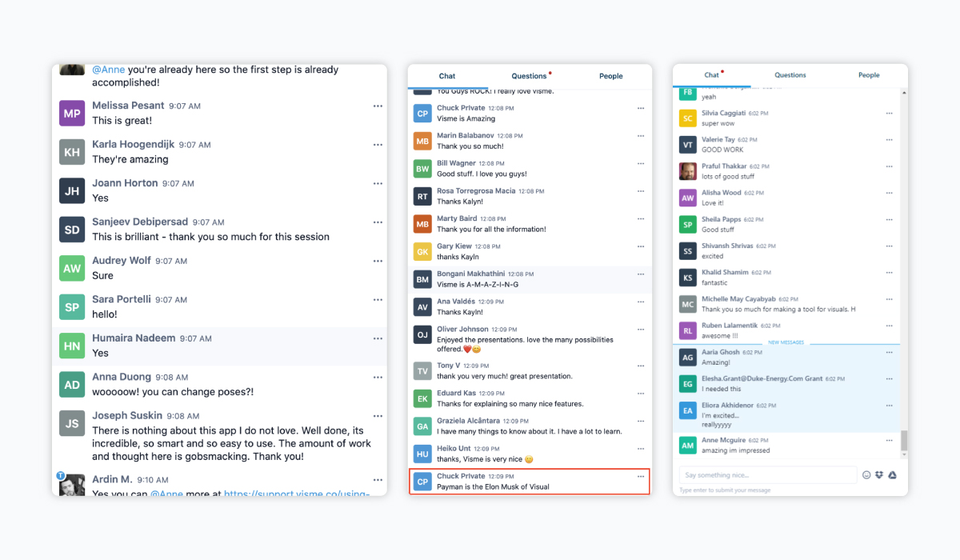Viewport: 960px width, 560px height.
Task: Expand options menu on 'Visme is Amazing' message
Action: click(640, 108)
